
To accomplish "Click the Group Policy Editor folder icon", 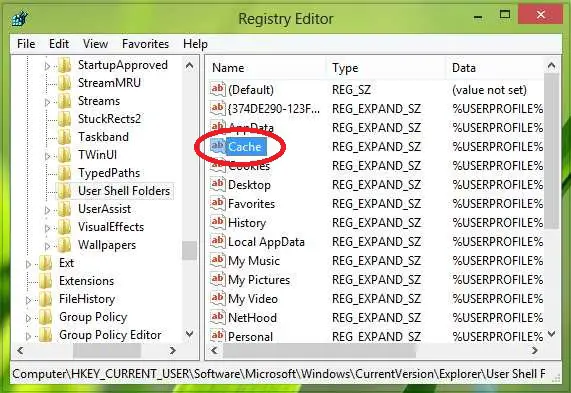I will click(x=46, y=335).
